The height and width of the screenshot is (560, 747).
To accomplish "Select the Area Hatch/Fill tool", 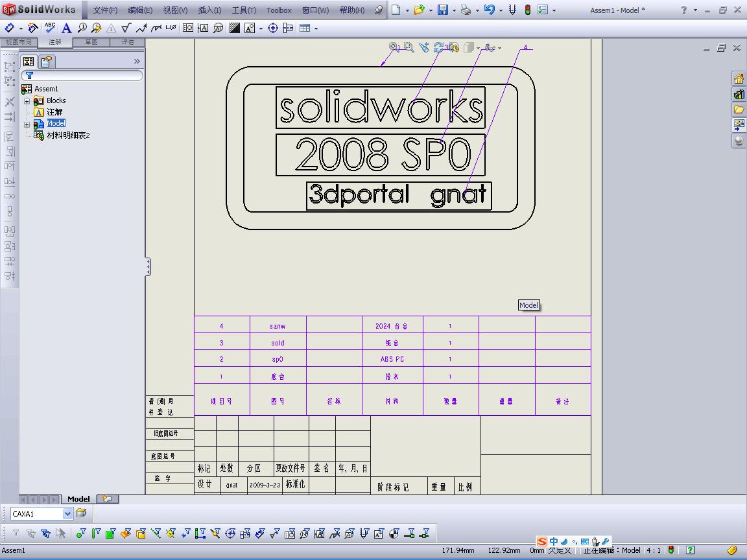I will 234,28.
